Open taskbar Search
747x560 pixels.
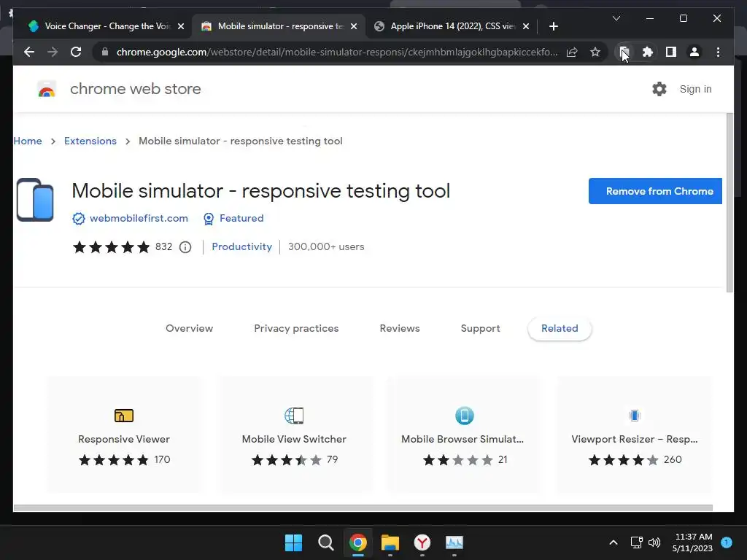(x=326, y=542)
